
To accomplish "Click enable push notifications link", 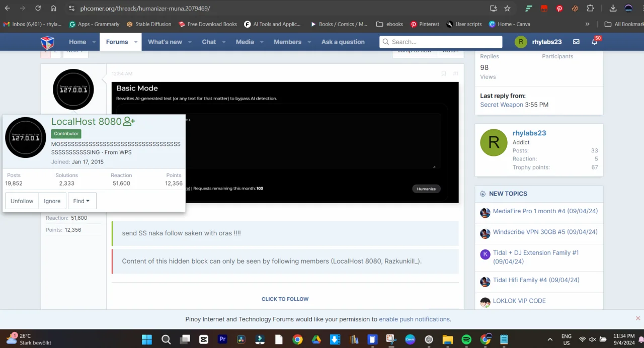I will (414, 319).
